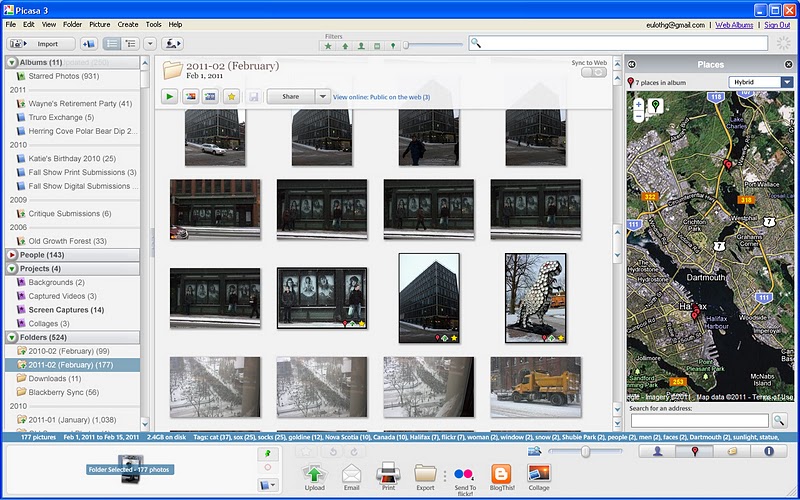Create a movie presentation from the folder
800x500 pixels.
coord(210,96)
